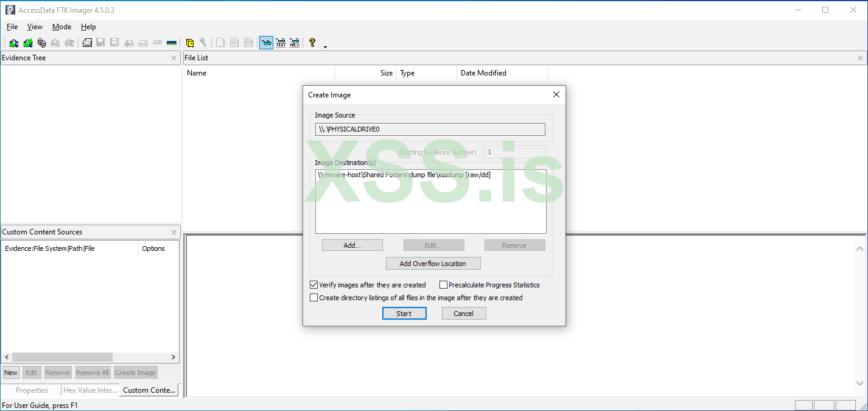
Task: Open the Mode menu
Action: point(61,27)
